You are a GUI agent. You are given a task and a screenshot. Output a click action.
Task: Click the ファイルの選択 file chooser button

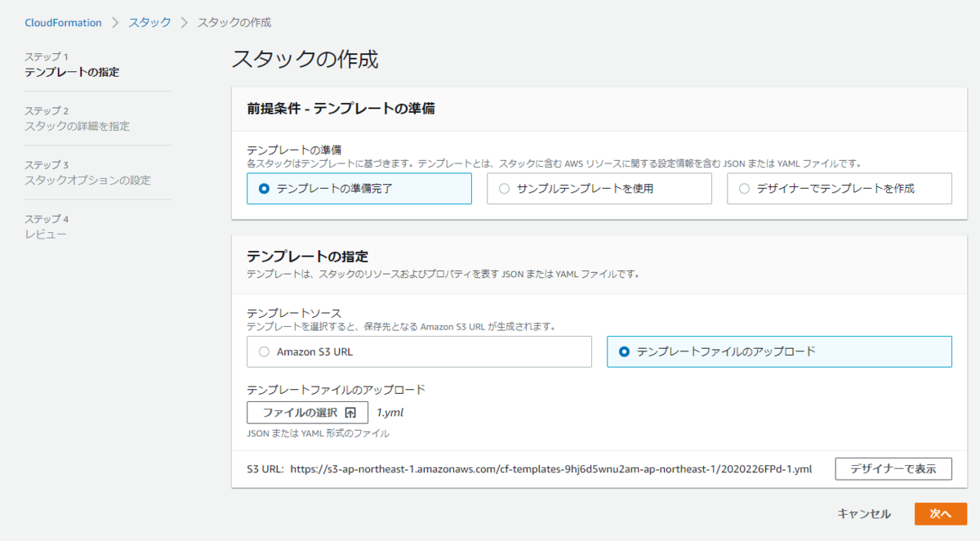click(x=307, y=412)
